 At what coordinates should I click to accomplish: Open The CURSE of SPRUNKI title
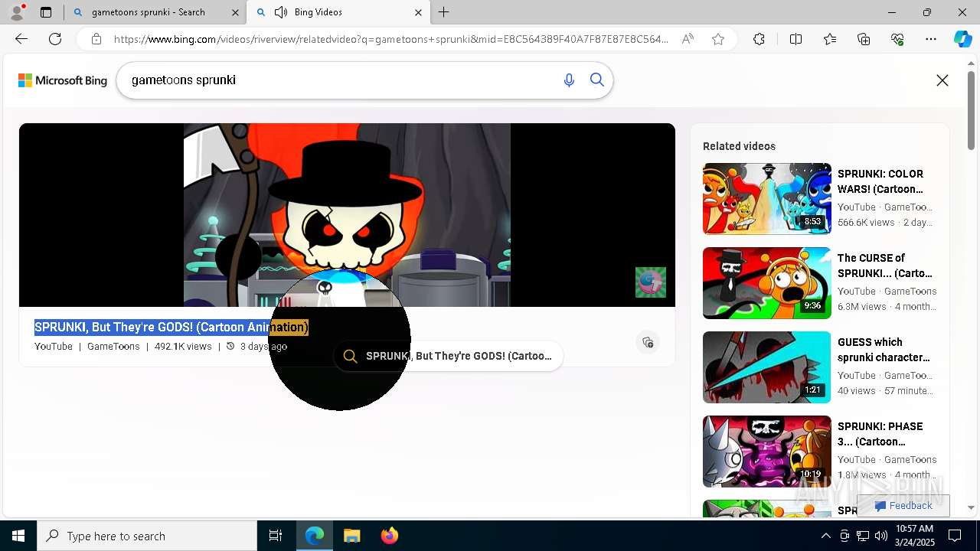885,266
